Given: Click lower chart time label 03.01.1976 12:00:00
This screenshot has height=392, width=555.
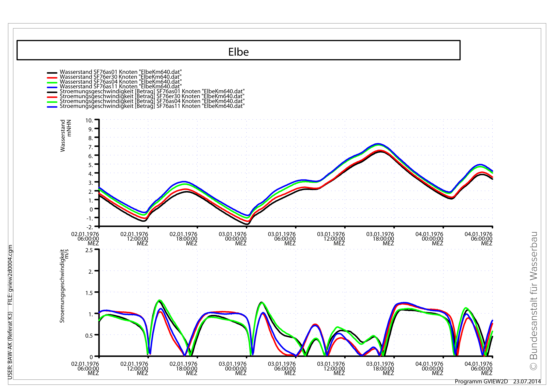Looking at the screenshot, I should click(331, 368).
